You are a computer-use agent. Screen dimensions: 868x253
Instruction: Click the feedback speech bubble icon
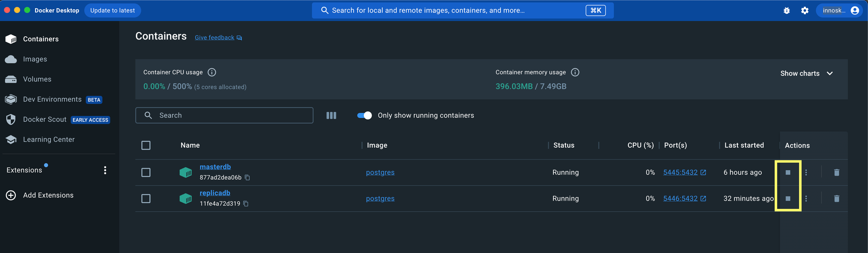coord(239,38)
